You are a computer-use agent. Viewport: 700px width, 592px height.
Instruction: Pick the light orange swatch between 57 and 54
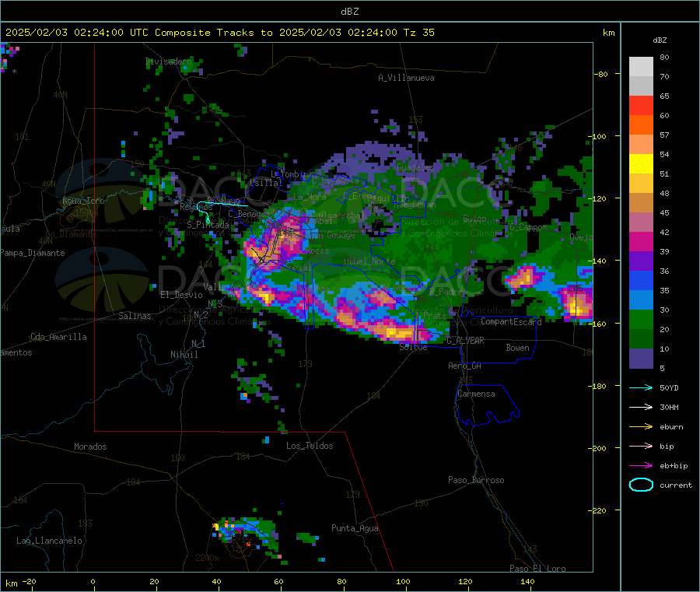pos(641,145)
